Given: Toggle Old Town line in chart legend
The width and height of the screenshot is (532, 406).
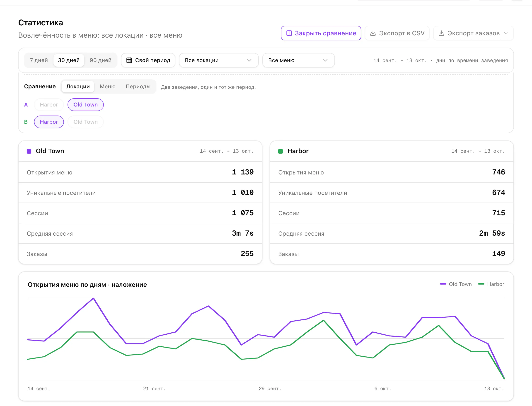Looking at the screenshot, I should (x=456, y=284).
